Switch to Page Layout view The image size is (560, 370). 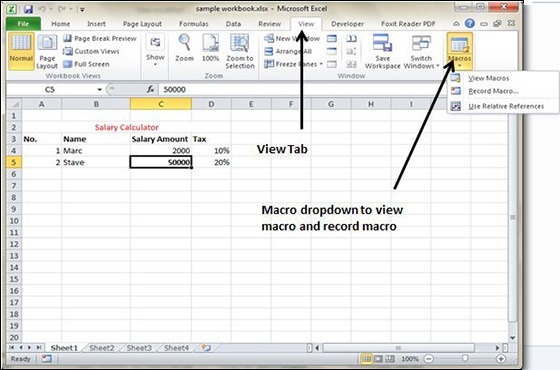point(47,51)
